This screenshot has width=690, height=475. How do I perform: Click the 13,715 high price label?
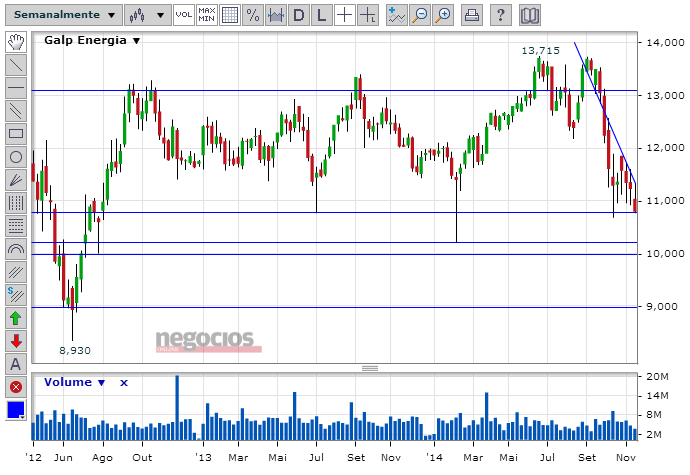tap(540, 51)
